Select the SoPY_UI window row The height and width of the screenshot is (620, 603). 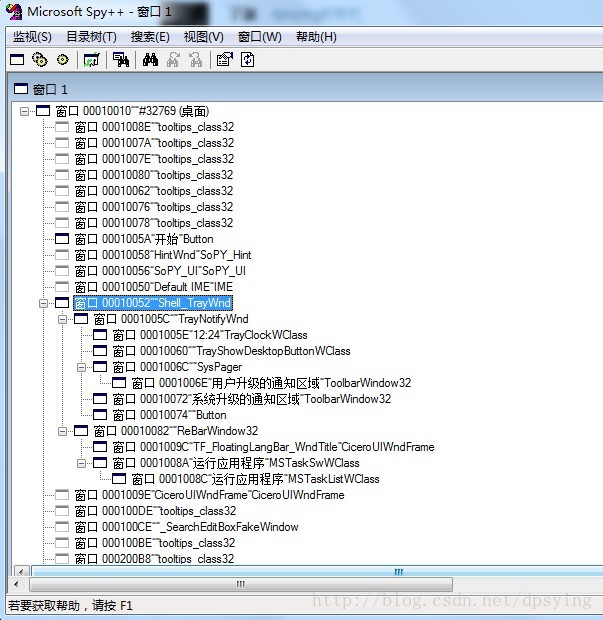pyautogui.click(x=160, y=271)
